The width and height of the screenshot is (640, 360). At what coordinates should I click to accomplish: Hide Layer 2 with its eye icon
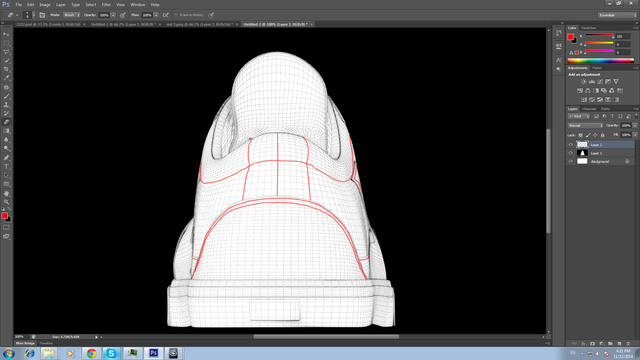(571, 144)
